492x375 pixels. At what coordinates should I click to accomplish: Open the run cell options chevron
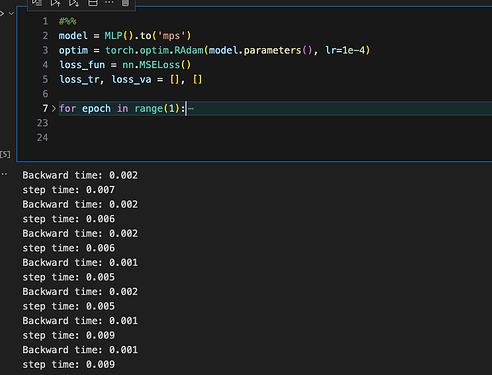pos(11,14)
